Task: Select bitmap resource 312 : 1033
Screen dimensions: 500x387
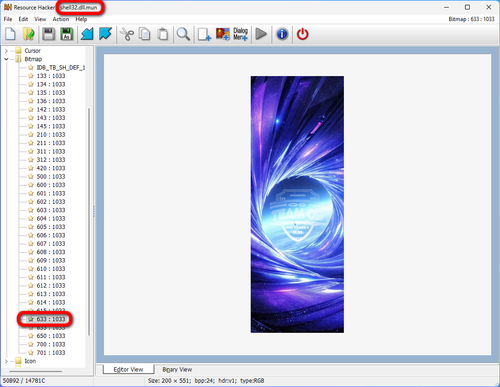Action: 51,160
